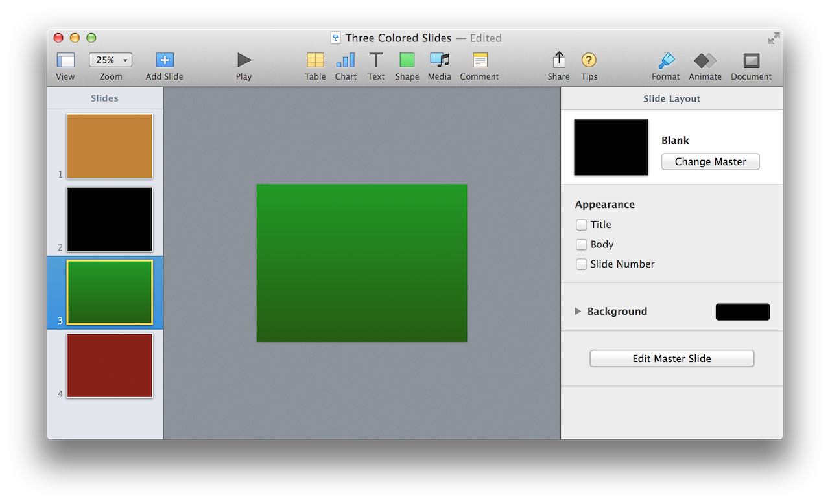The height and width of the screenshot is (504, 830).
Task: Enable the Body checkbox
Action: [x=581, y=245]
